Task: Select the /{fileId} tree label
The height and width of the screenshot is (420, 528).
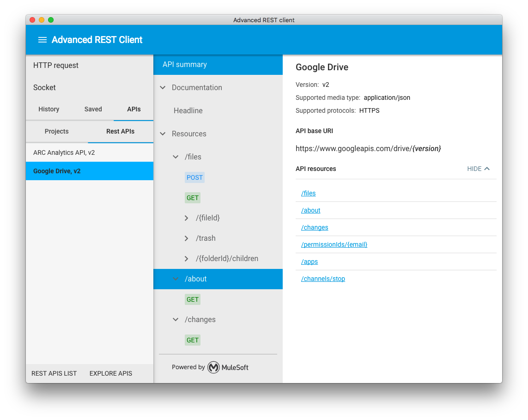Action: click(208, 218)
